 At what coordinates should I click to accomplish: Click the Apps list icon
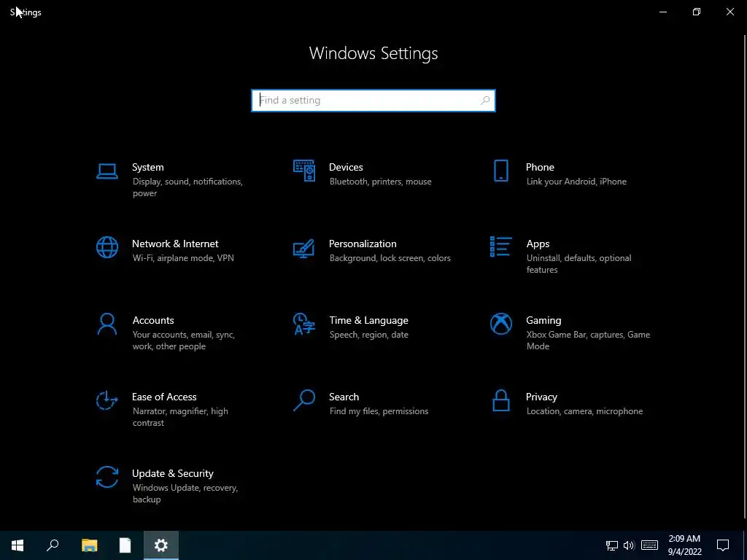[x=500, y=246]
